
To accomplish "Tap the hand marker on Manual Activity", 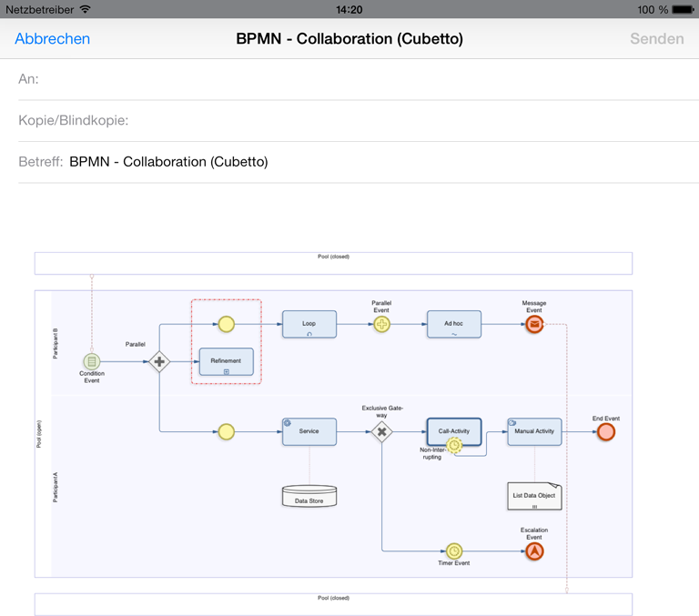I will click(512, 422).
